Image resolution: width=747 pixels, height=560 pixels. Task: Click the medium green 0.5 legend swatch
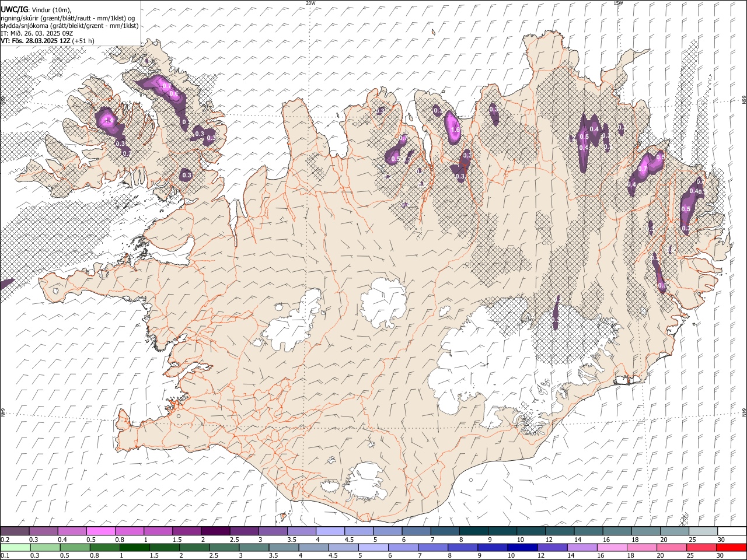(x=75, y=547)
